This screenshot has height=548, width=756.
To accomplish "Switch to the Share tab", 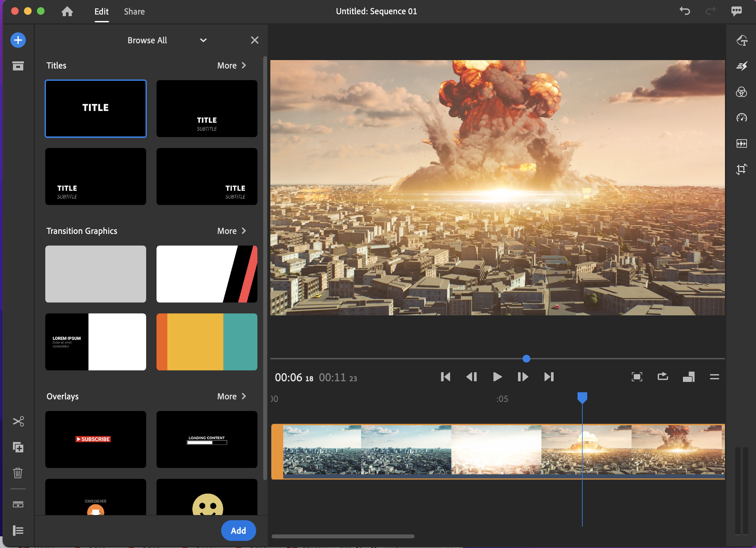I will point(134,12).
